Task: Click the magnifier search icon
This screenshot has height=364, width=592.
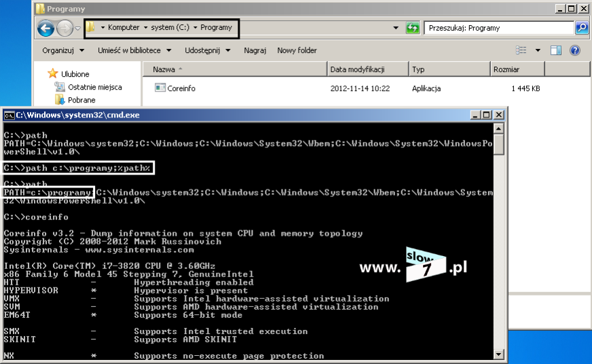Action: coord(582,28)
